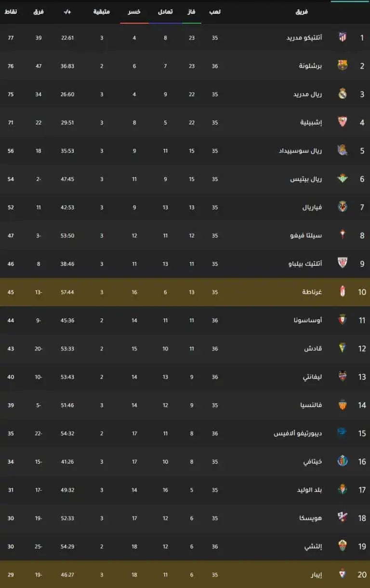Click the Real Sociedad club crest
The width and height of the screenshot is (370, 588).
[x=343, y=150]
